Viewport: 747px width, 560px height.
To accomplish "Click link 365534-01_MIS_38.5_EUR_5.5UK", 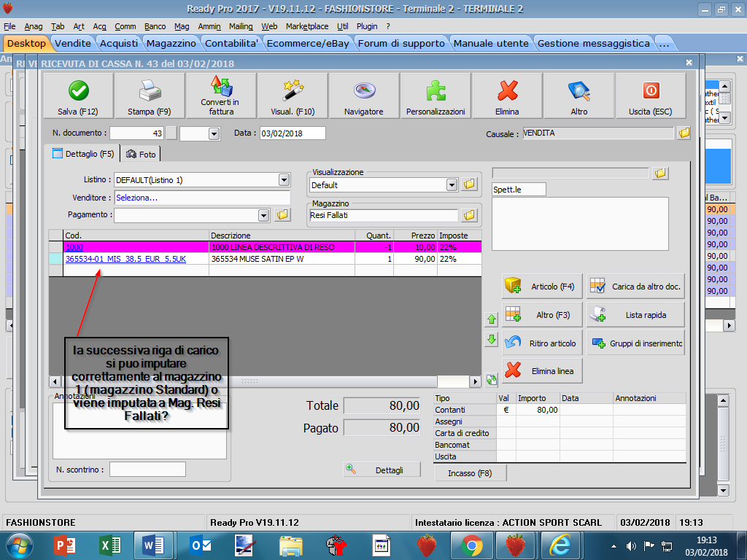I will 125,259.
